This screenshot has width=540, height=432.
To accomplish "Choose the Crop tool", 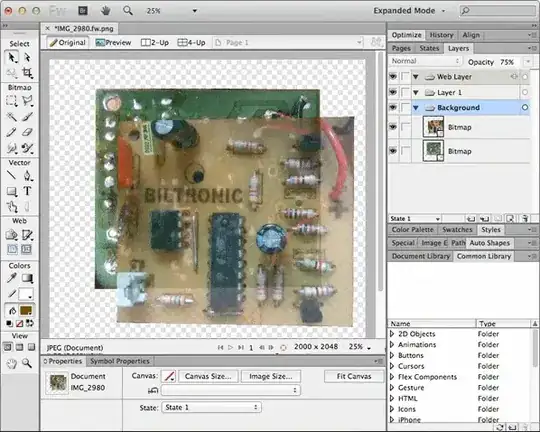I will 27,73.
